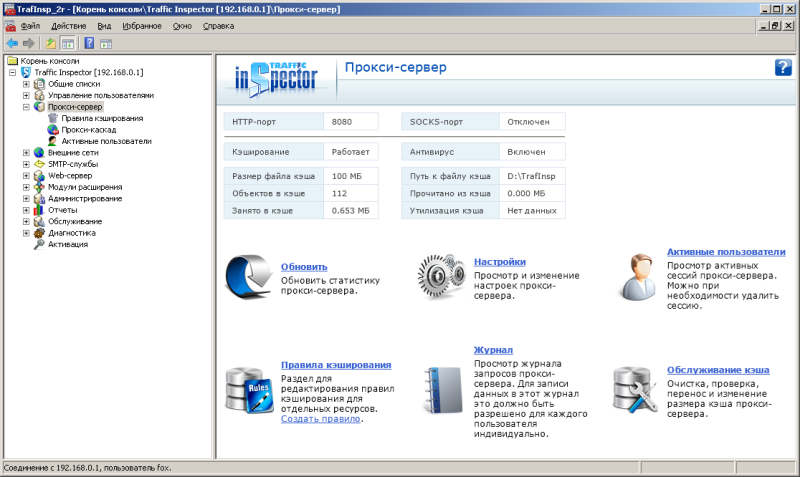Click the MMC application icon in menu bar
Viewport: 800px width, 477px height.
point(10,26)
